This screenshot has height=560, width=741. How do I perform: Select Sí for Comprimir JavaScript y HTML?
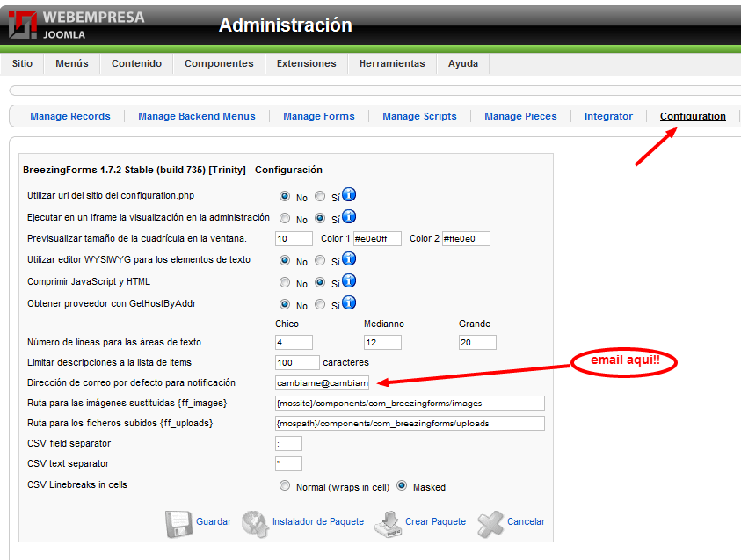point(320,282)
